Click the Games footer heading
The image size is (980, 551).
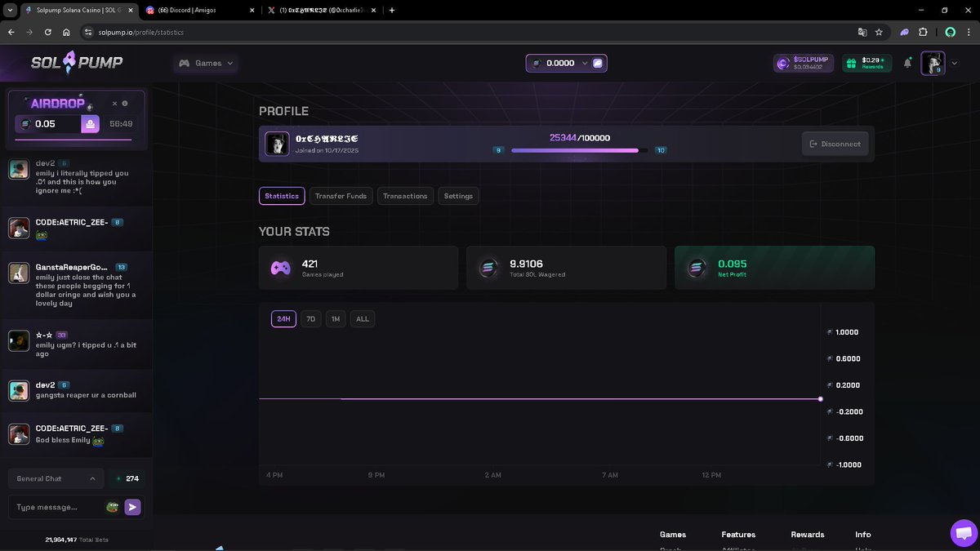click(673, 535)
